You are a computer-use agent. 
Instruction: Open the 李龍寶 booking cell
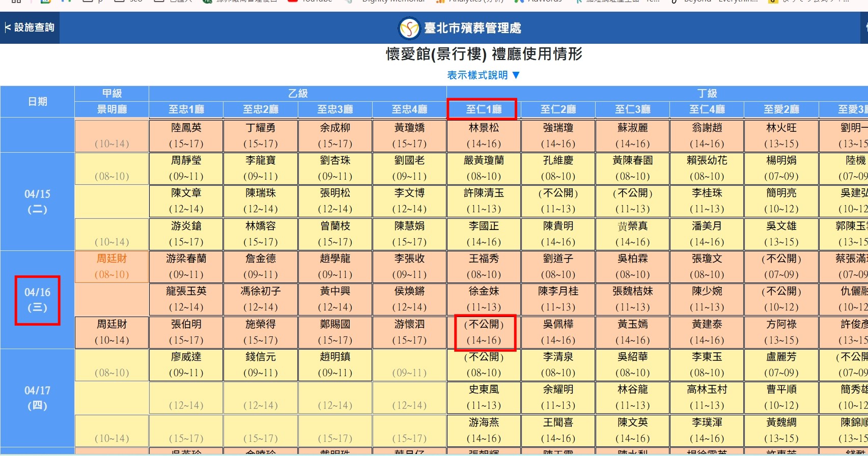tap(261, 168)
